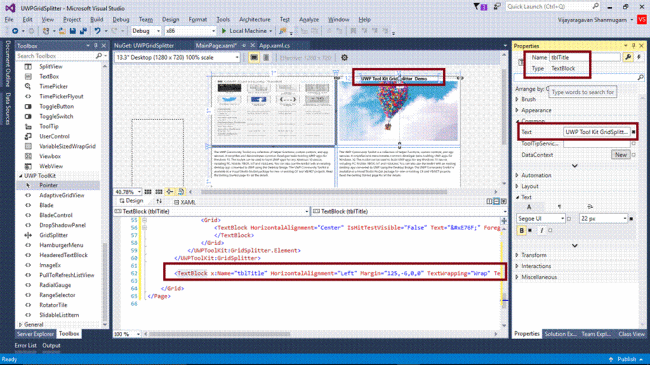The width and height of the screenshot is (650, 365).
Task: Click the New button for DataContext
Action: pos(621,155)
